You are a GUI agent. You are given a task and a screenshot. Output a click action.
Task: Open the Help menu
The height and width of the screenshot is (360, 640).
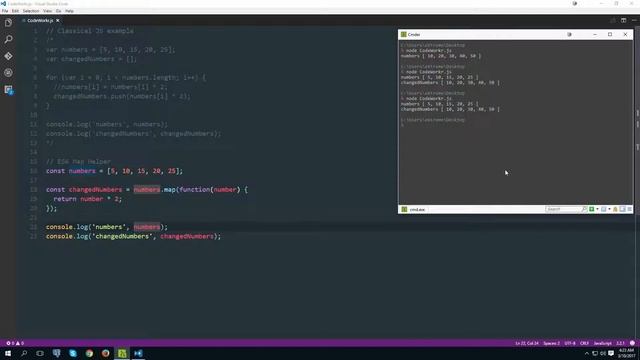pyautogui.click(x=69, y=11)
